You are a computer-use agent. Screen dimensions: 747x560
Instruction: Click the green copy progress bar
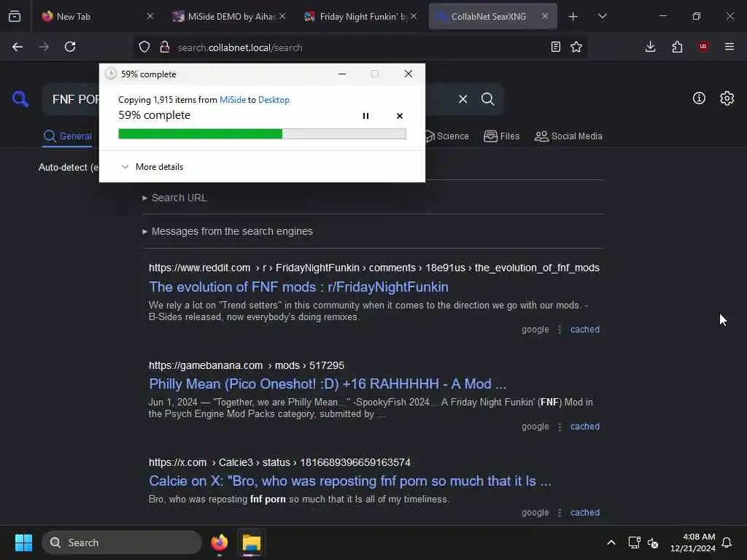pyautogui.click(x=262, y=134)
